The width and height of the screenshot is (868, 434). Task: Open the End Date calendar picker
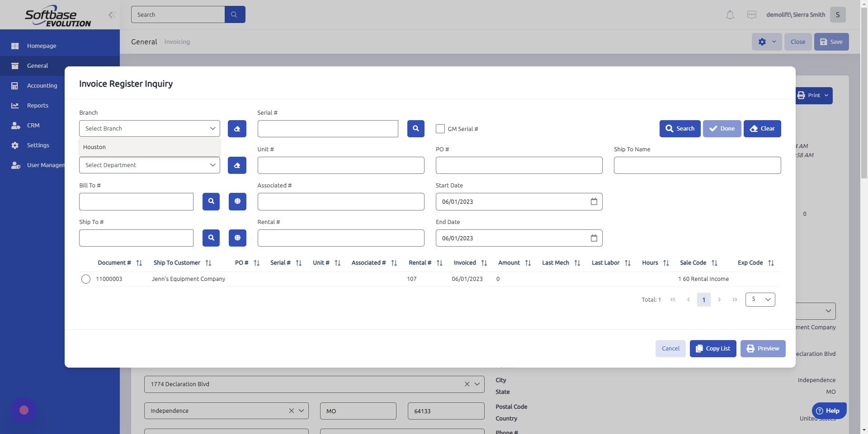coord(594,238)
